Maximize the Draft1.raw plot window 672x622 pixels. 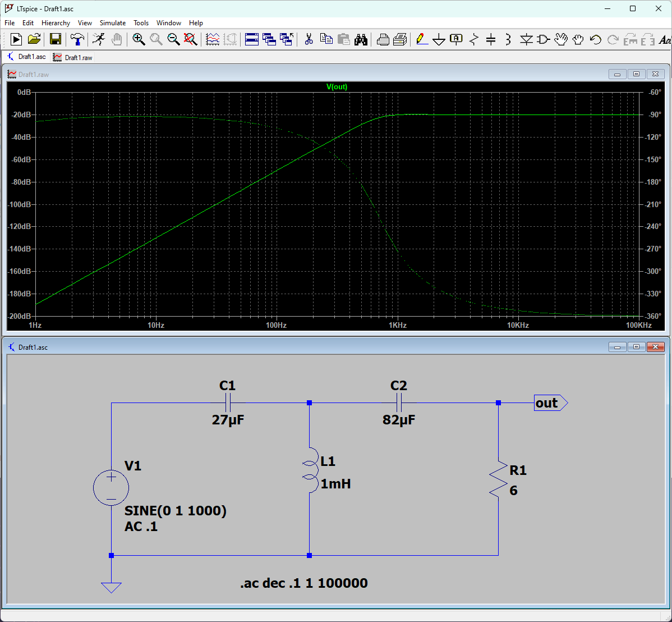click(637, 74)
